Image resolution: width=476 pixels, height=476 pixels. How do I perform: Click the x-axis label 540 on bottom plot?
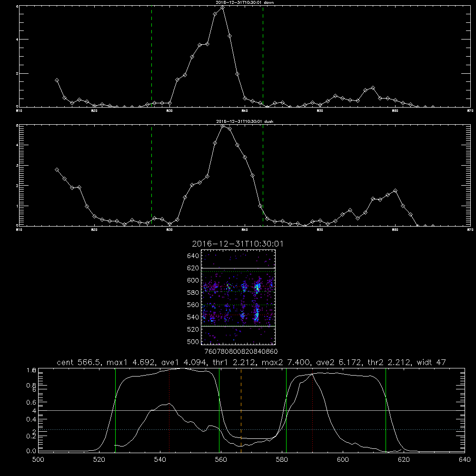[x=160, y=460]
